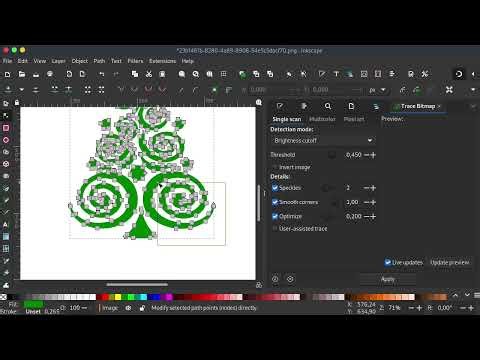Screen dimensions: 480x360
Task: Expand the node toolbar overflow arrow
Action: pyautogui.click(x=473, y=89)
